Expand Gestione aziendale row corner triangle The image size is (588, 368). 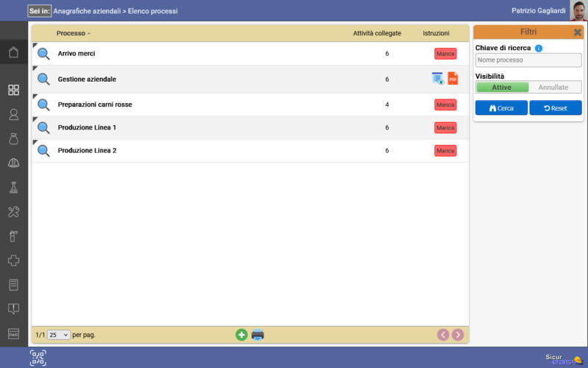coord(35,68)
